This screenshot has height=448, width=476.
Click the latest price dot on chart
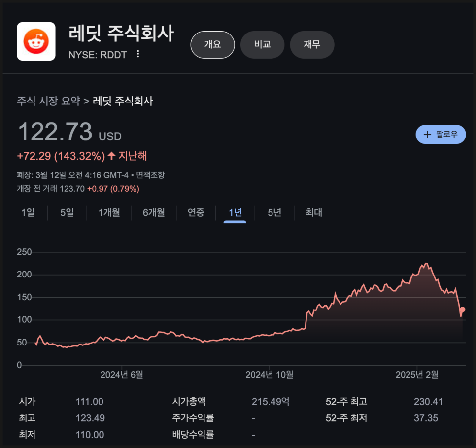click(x=462, y=310)
